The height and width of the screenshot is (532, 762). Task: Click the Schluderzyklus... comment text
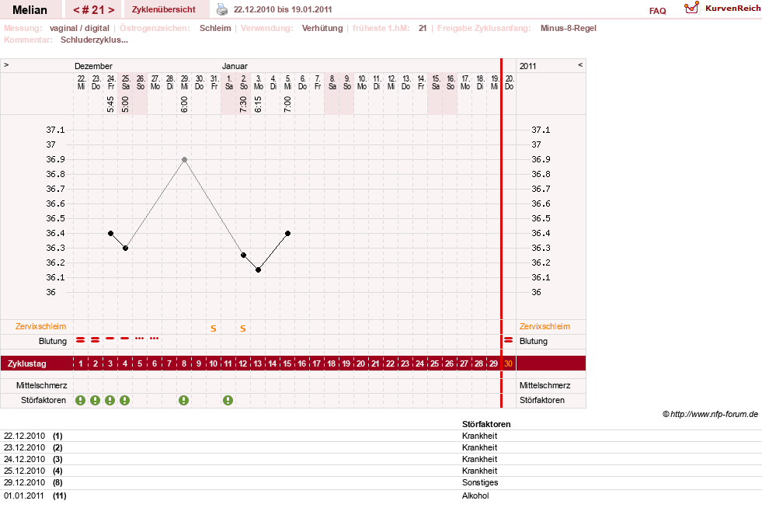coord(94,40)
